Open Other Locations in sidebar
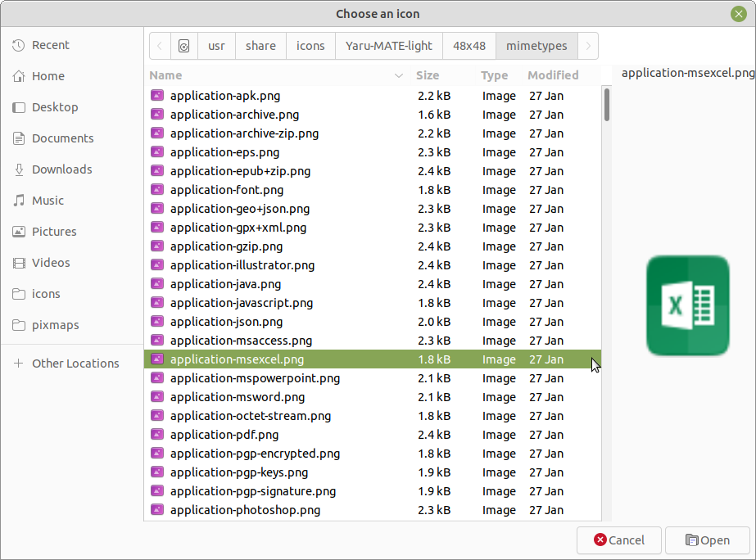756x560 pixels. tap(75, 364)
